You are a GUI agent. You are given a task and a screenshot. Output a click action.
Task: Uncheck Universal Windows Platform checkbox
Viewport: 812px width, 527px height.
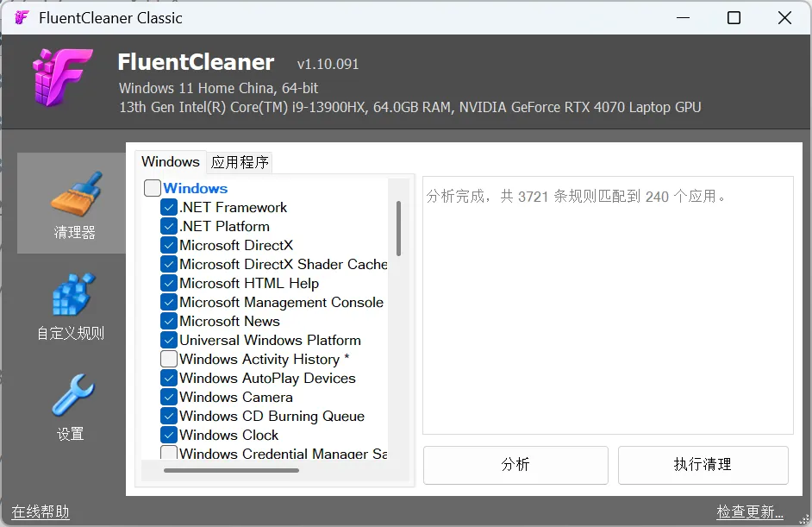[x=169, y=340]
